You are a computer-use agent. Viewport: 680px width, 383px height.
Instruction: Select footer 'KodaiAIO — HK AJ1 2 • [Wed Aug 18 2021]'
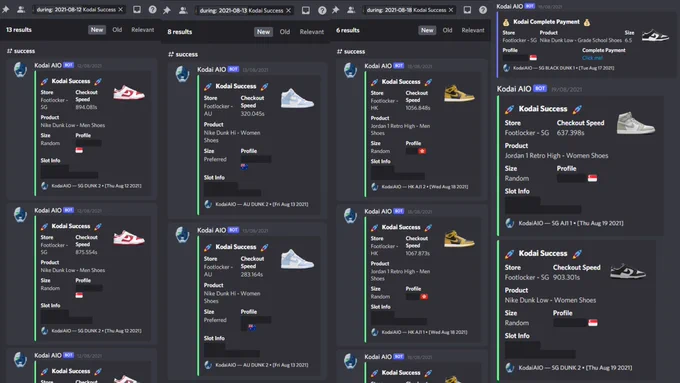pos(425,187)
